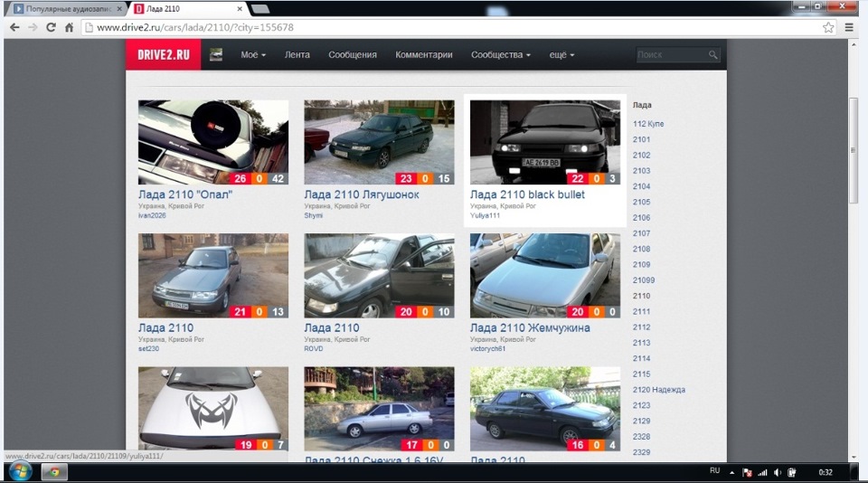Select model 2110 in sidebar
Image resolution: width=868 pixels, height=483 pixels.
[x=642, y=295]
